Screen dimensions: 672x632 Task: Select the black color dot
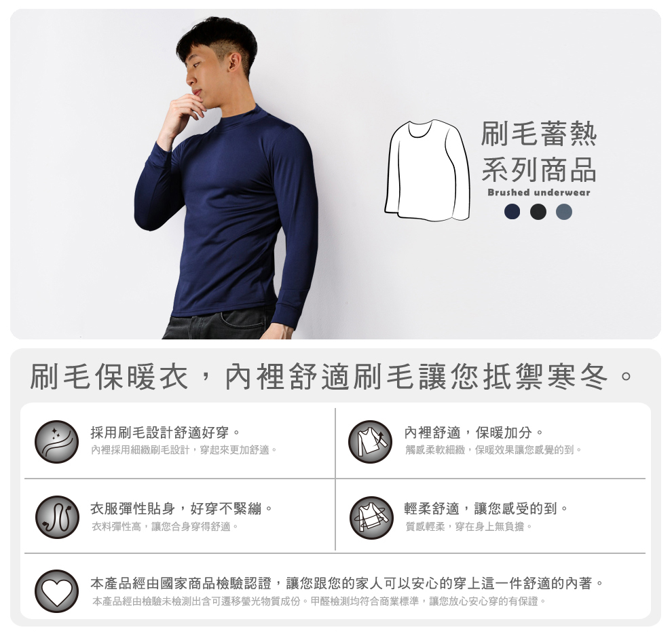[x=538, y=212]
